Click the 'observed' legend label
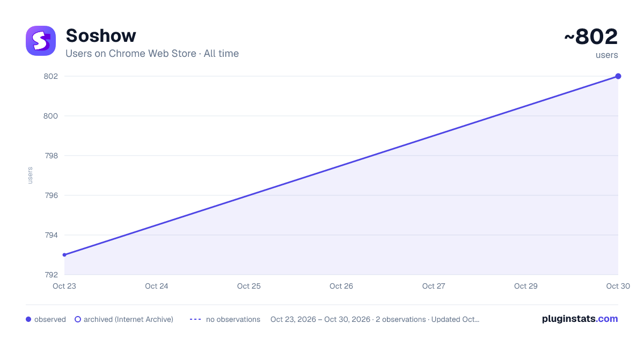Image resolution: width=644 pixels, height=338 pixels. click(x=50, y=319)
